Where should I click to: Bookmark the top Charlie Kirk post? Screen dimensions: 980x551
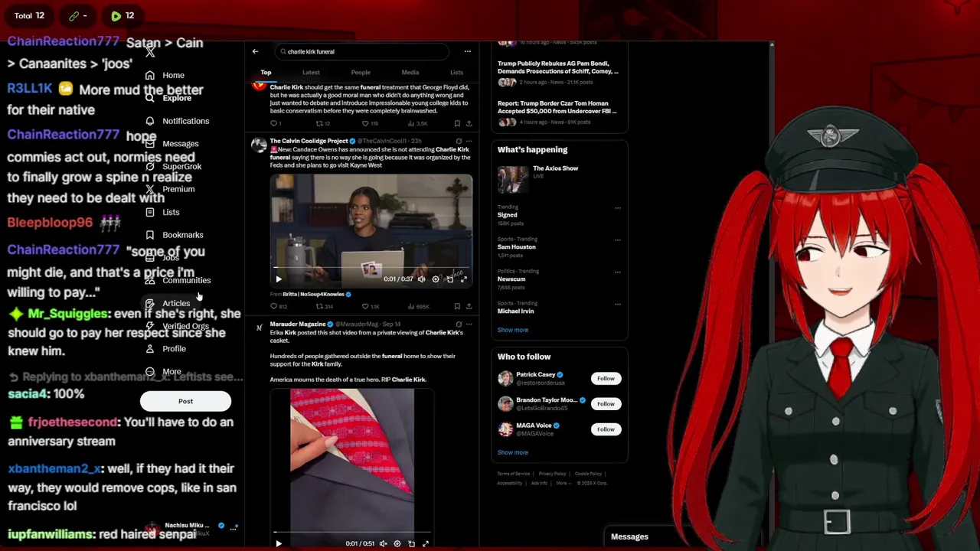(x=457, y=123)
